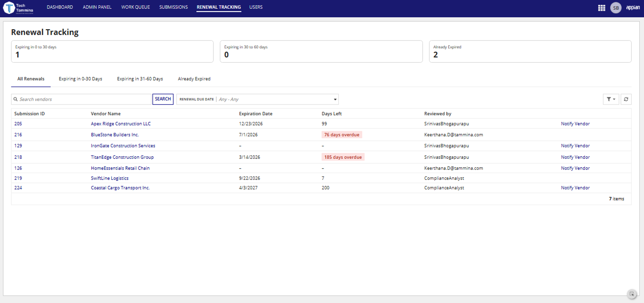644x303 pixels.
Task: Notify Vendor for TitanEdge Construction Group
Action: 575,157
